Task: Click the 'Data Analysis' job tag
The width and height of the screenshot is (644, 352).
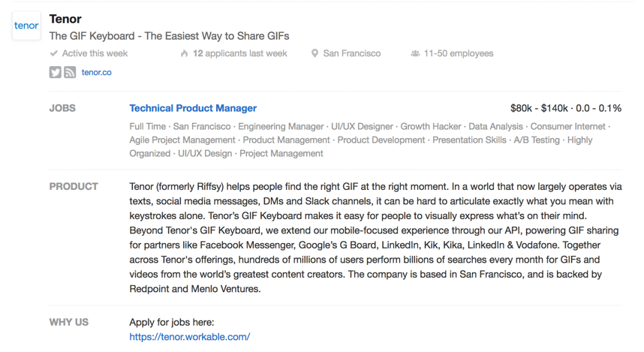Action: [495, 127]
